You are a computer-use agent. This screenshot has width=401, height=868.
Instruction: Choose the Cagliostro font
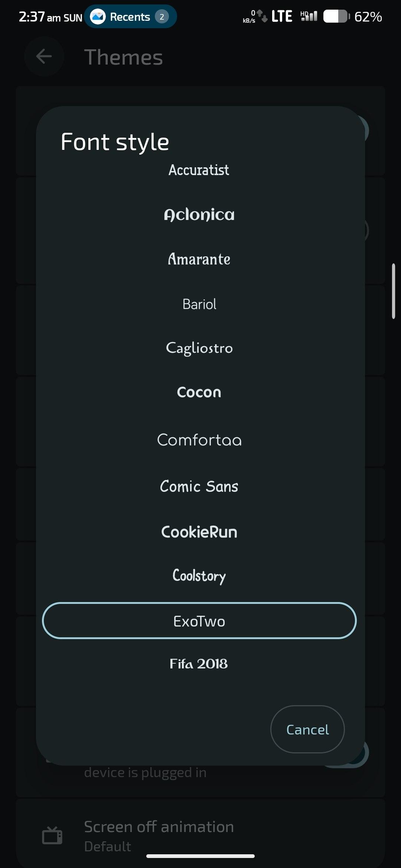(199, 348)
